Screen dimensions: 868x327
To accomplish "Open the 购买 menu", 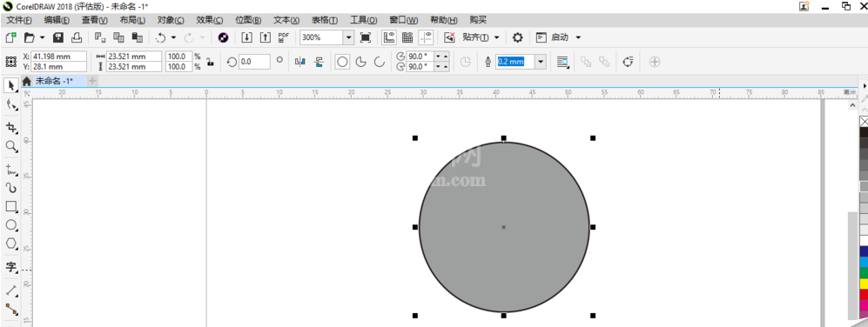I will point(478,21).
